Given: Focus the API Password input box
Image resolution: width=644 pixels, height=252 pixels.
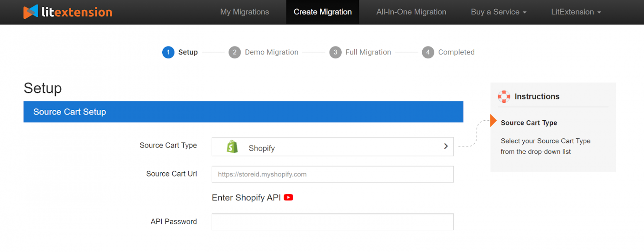Looking at the screenshot, I should click(332, 221).
